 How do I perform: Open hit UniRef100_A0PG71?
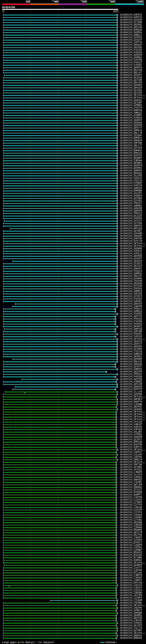coord(131,15)
